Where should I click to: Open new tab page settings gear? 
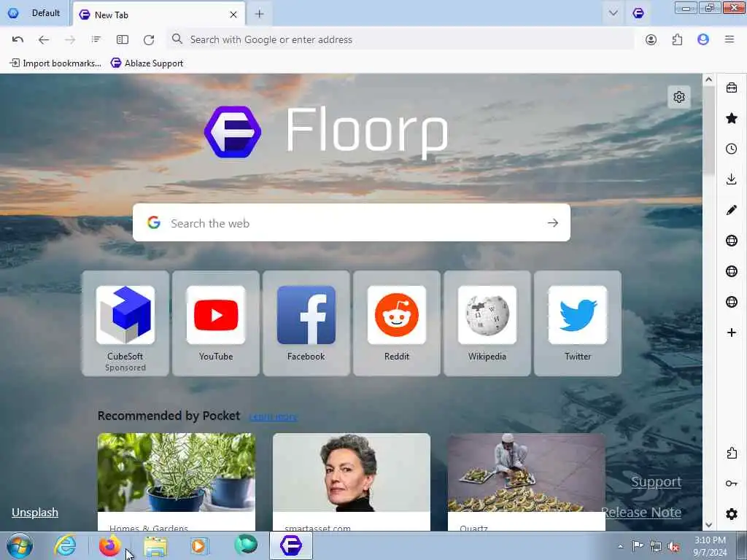[679, 97]
